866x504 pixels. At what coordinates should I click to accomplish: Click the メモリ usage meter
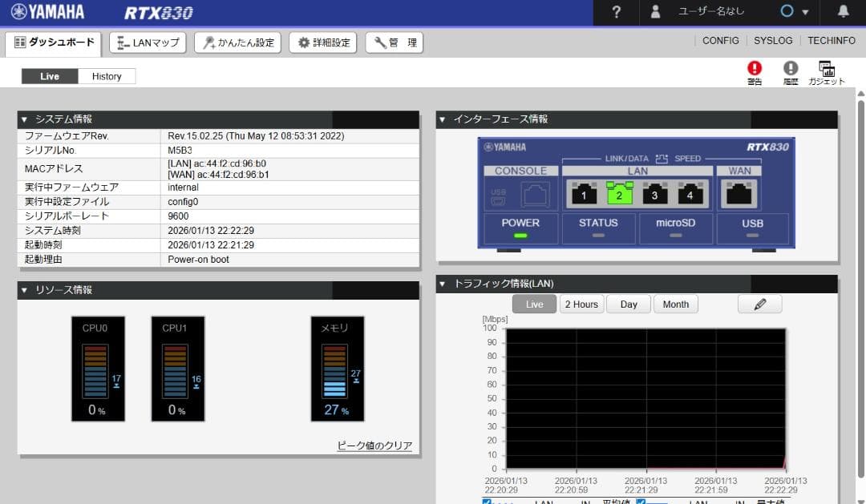pyautogui.click(x=337, y=369)
